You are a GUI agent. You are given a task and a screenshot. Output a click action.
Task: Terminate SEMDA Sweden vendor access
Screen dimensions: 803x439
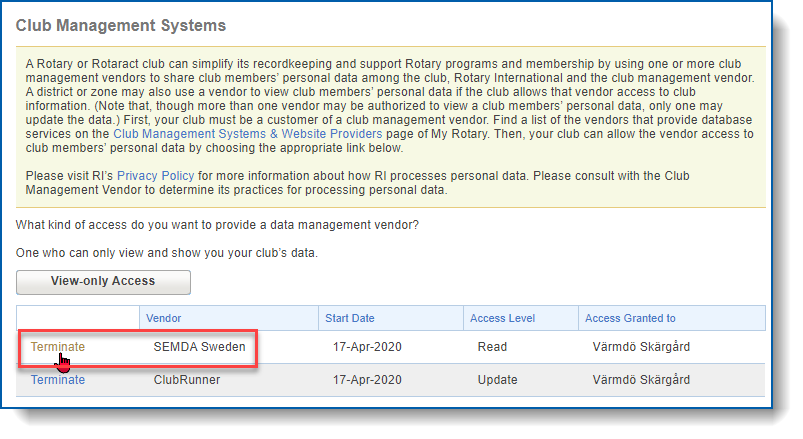[x=58, y=347]
